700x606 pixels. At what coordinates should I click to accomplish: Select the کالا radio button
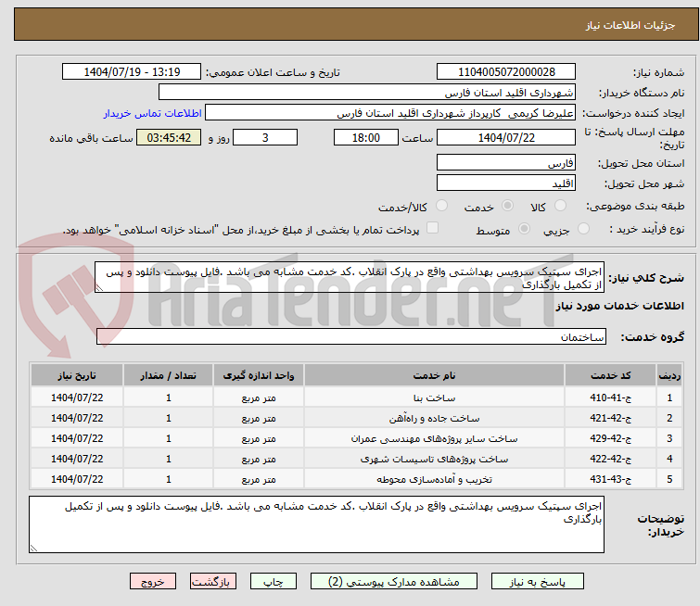point(560,206)
